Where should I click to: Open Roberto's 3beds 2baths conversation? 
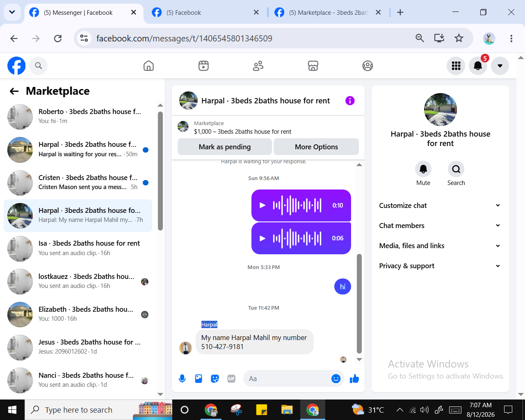click(78, 116)
